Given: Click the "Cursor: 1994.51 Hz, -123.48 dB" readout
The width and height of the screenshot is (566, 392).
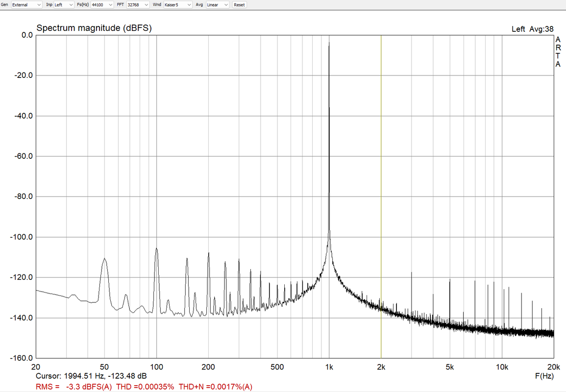Looking at the screenshot, I should (x=91, y=376).
